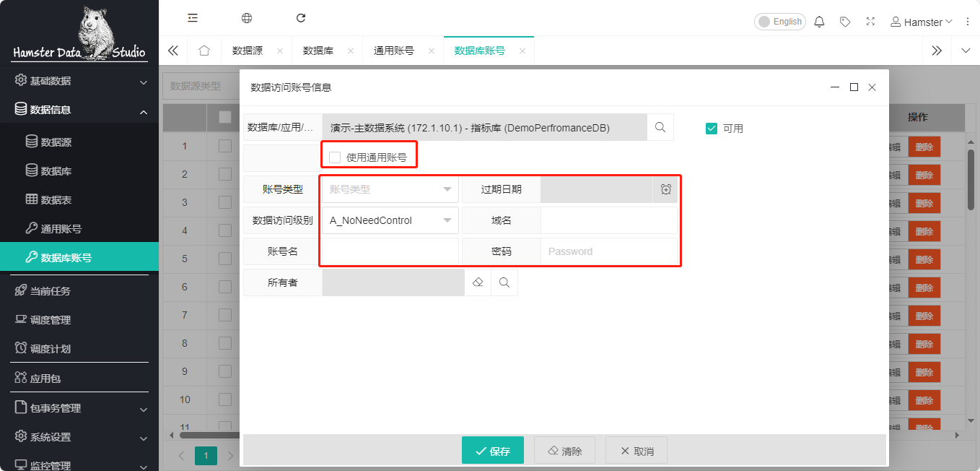Open 调度计划 in the sidebar
Viewport: 980px width, 471px height.
tap(79, 349)
